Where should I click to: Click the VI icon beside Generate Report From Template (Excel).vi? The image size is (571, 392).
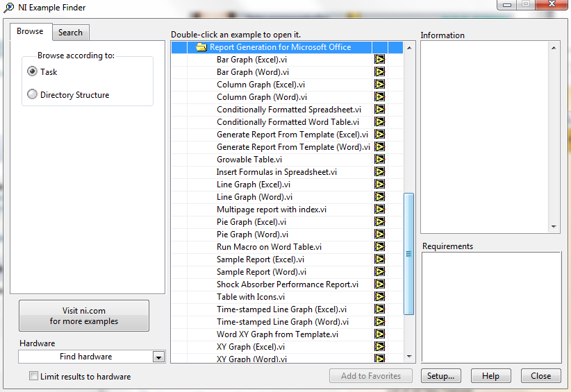pyautogui.click(x=379, y=134)
